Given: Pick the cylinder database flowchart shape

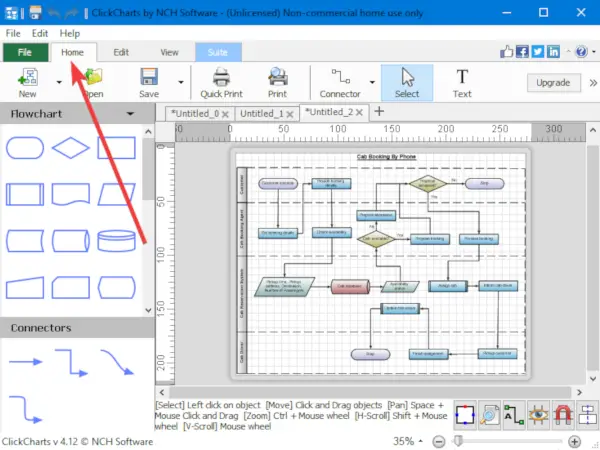Looking at the screenshot, I should click(x=116, y=241).
